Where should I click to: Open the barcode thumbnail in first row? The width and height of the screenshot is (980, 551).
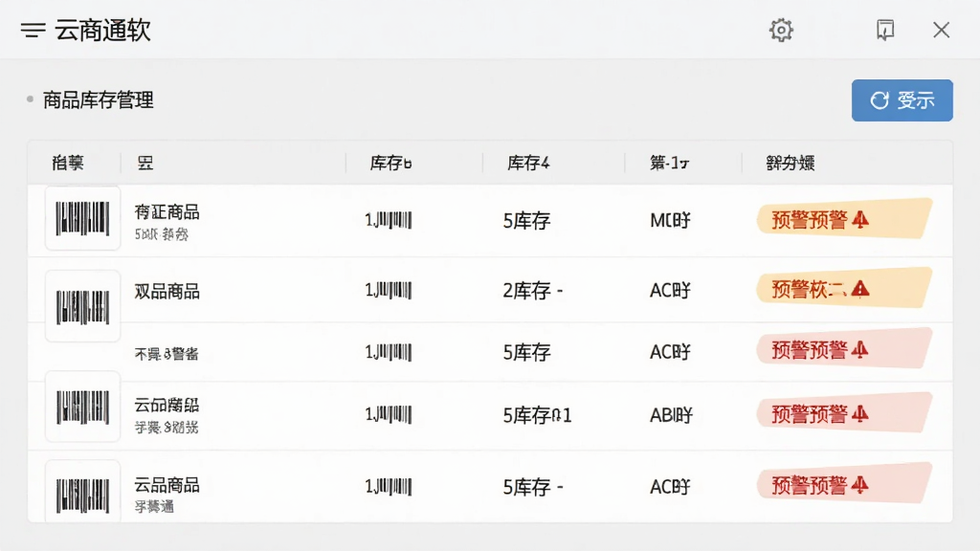click(82, 218)
